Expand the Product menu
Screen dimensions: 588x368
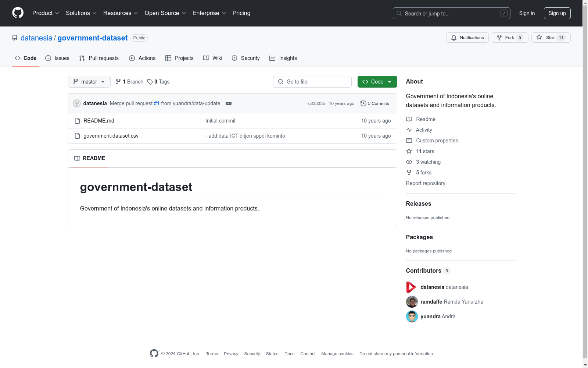[x=46, y=13]
